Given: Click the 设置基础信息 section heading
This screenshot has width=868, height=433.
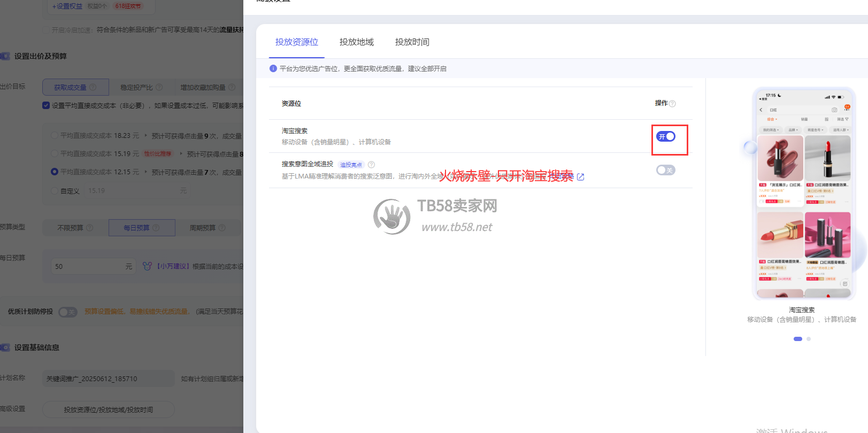Looking at the screenshot, I should tap(37, 347).
